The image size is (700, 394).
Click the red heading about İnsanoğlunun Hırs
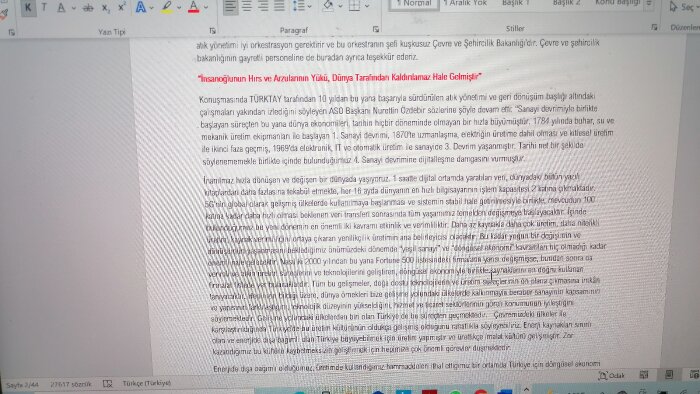[x=339, y=78]
